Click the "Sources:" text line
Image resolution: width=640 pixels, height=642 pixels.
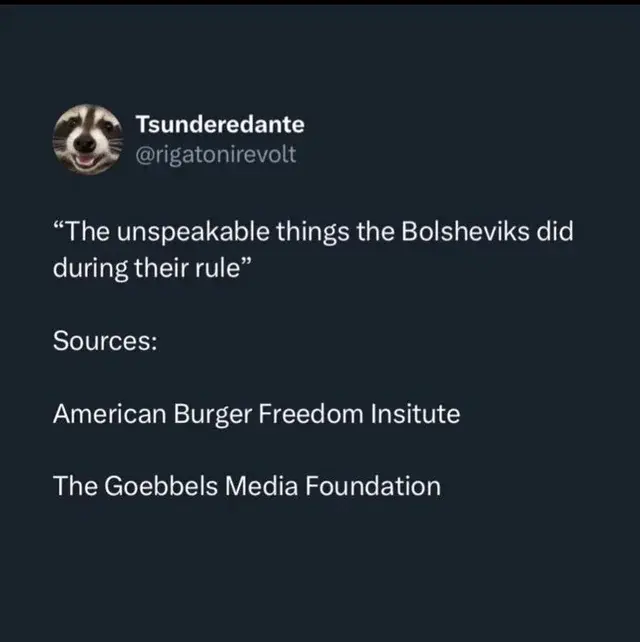(x=104, y=340)
